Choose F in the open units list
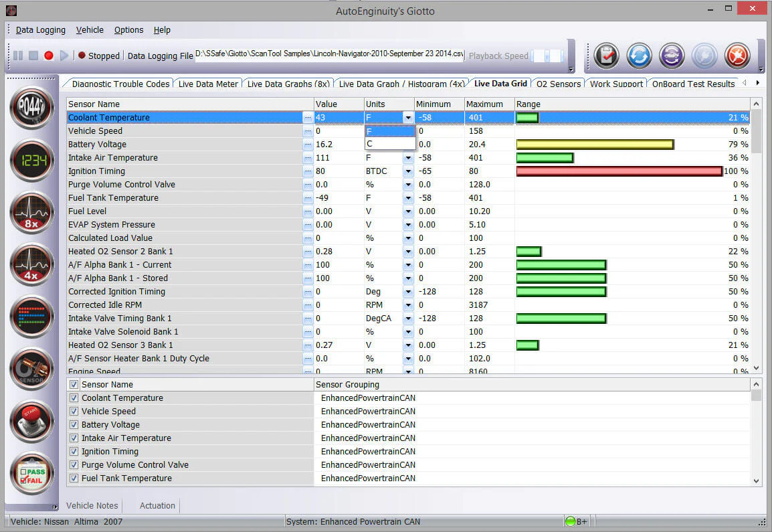The image size is (772, 532). click(x=390, y=132)
